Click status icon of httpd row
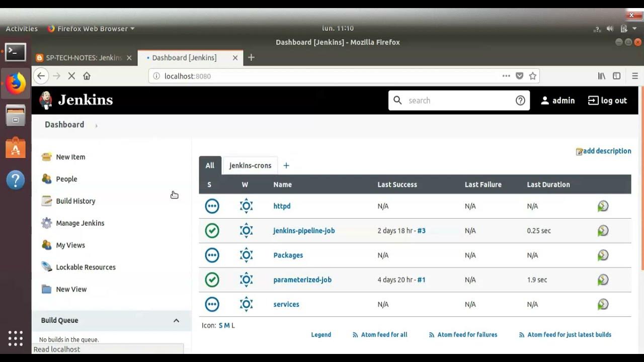 tap(212, 206)
